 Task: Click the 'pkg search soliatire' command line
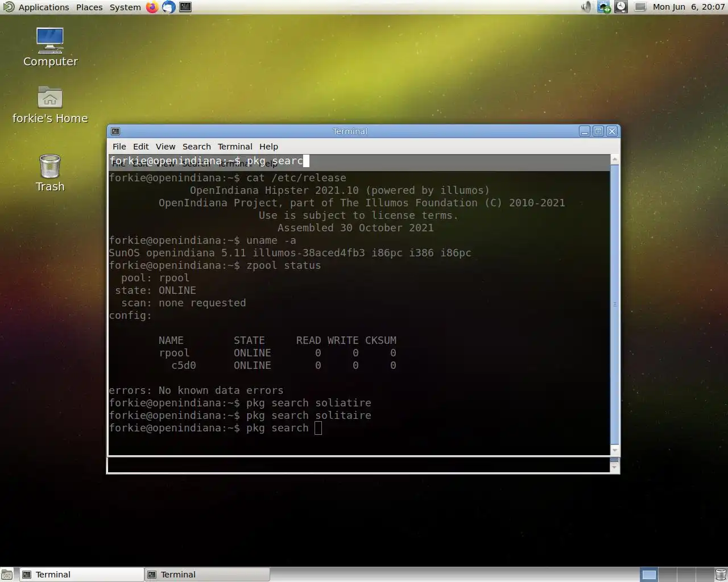point(240,403)
